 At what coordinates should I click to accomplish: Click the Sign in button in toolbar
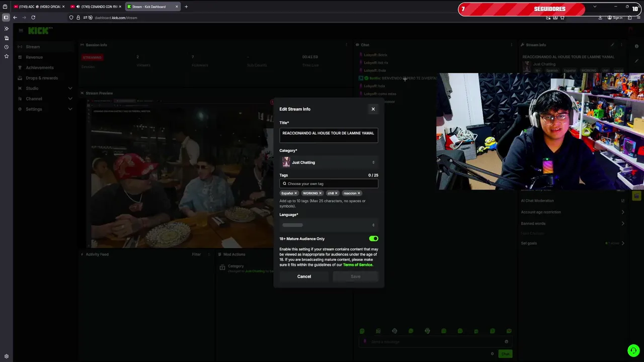(x=615, y=18)
